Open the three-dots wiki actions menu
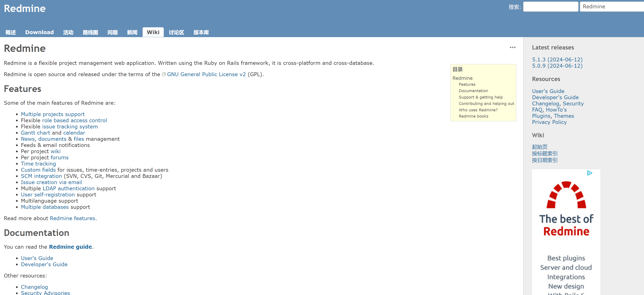 point(512,48)
